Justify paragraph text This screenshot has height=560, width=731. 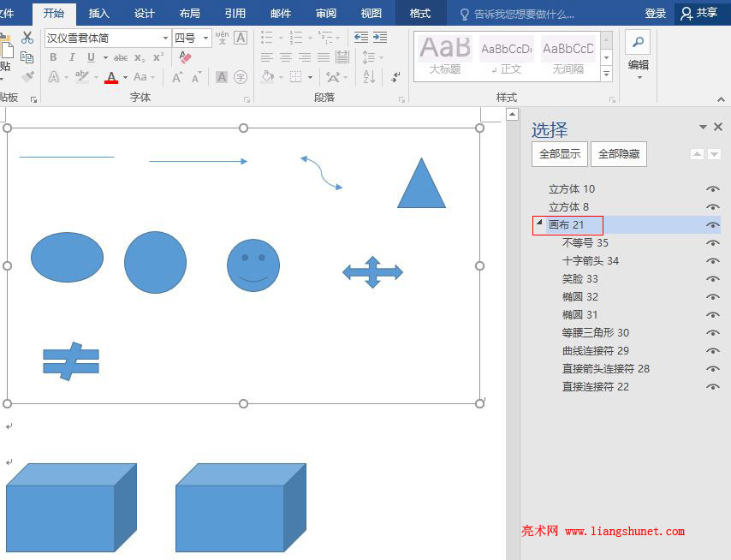324,57
